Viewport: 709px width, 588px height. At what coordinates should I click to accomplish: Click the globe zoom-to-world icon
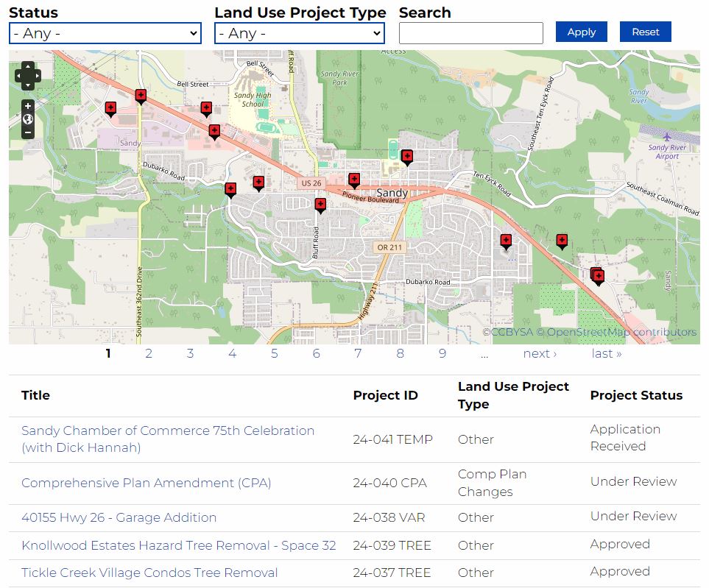28,119
